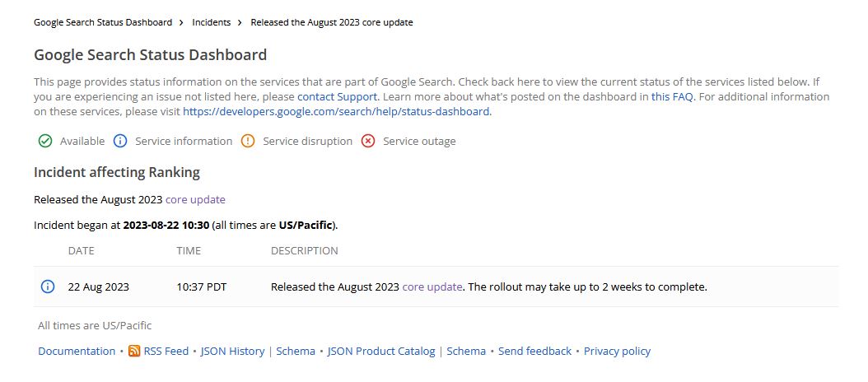Open the JSON Product Catalog link
Screen dimensions: 868x382
[x=381, y=351]
